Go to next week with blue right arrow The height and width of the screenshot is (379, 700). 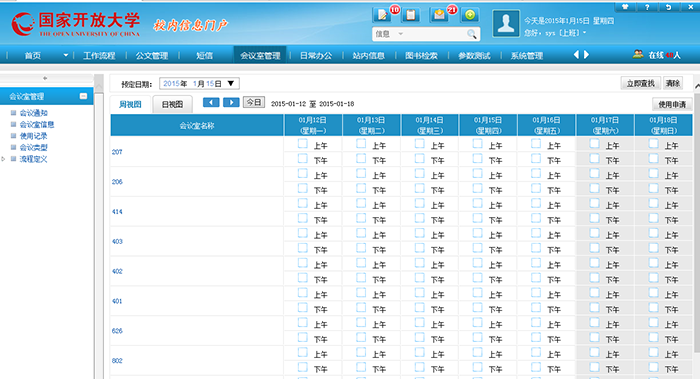[x=231, y=103]
